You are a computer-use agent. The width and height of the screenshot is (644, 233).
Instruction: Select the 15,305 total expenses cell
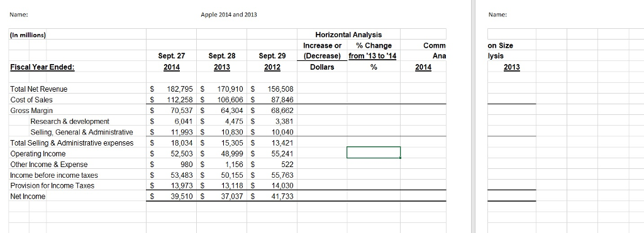coord(222,143)
